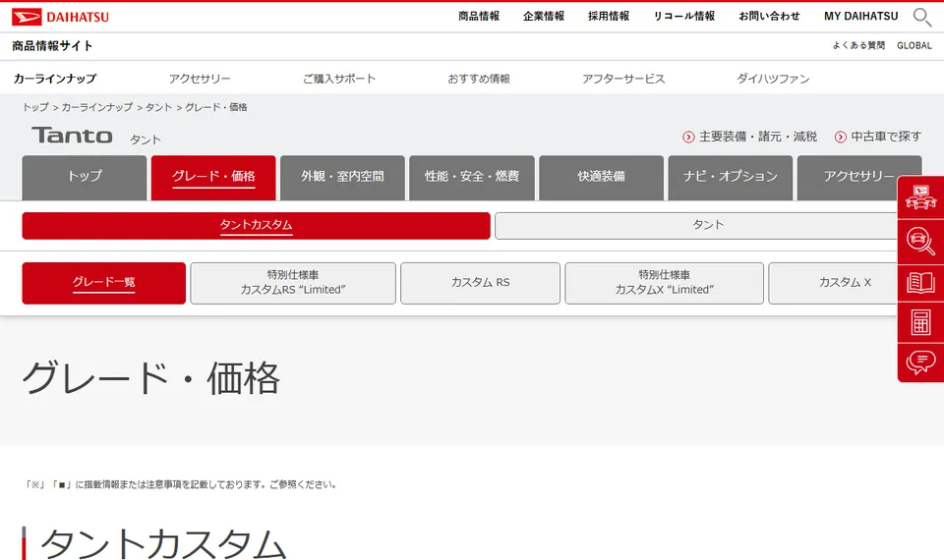Click the Tanto model logo
This screenshot has width=944, height=560.
pyautogui.click(x=72, y=136)
